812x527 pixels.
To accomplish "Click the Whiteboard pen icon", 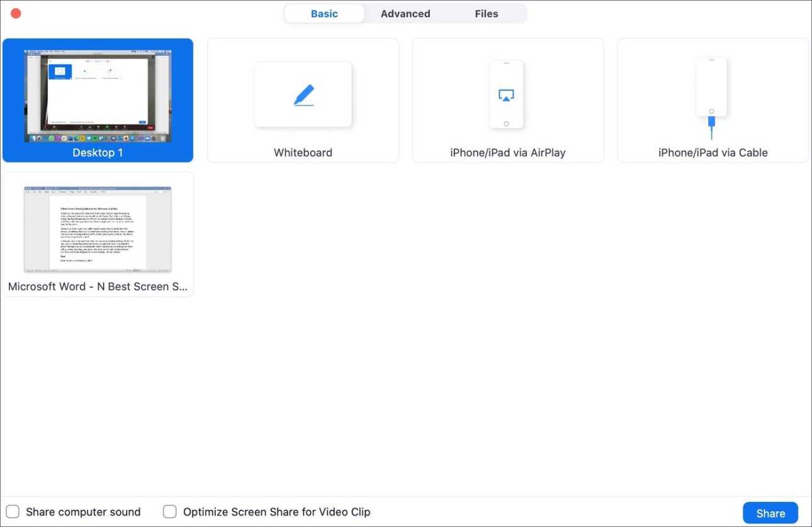I will click(303, 95).
